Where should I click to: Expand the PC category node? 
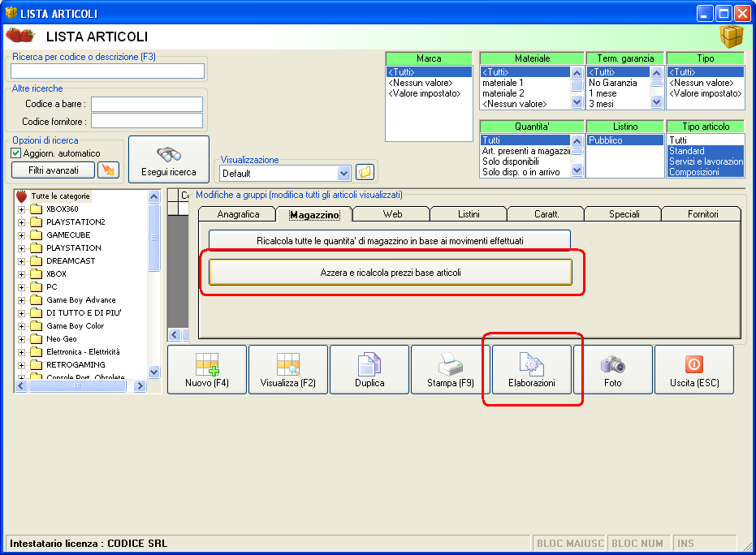(21, 287)
